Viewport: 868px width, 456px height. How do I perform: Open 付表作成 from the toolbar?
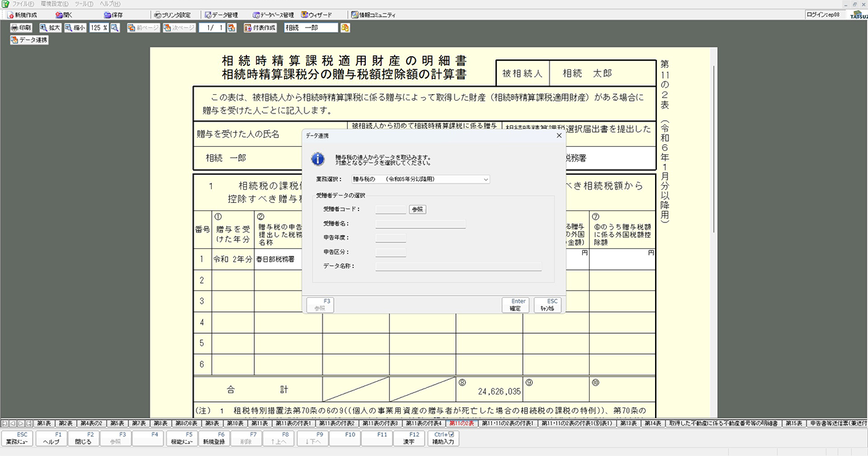[x=260, y=28]
